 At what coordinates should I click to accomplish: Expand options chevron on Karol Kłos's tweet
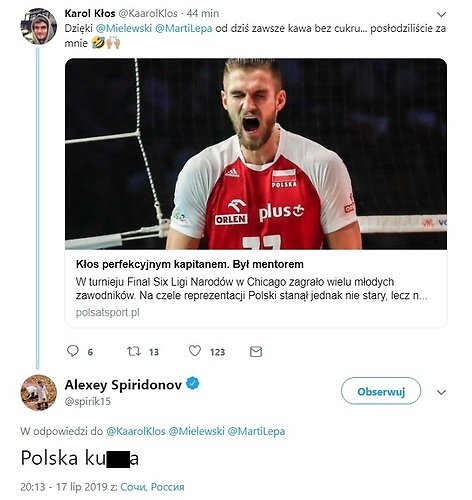441,14
